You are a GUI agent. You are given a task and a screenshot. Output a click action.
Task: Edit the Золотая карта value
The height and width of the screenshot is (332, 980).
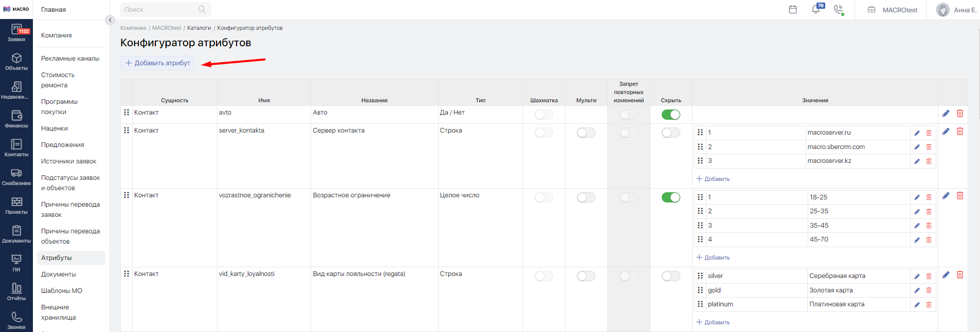pyautogui.click(x=917, y=290)
